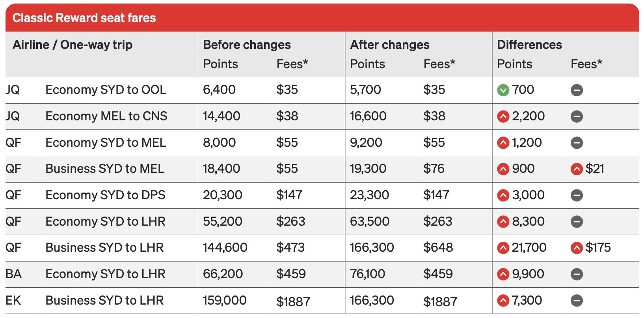Screen dimensions: 644x318
Task: Click the red arrow beside 9,900 points
Action: (503, 274)
